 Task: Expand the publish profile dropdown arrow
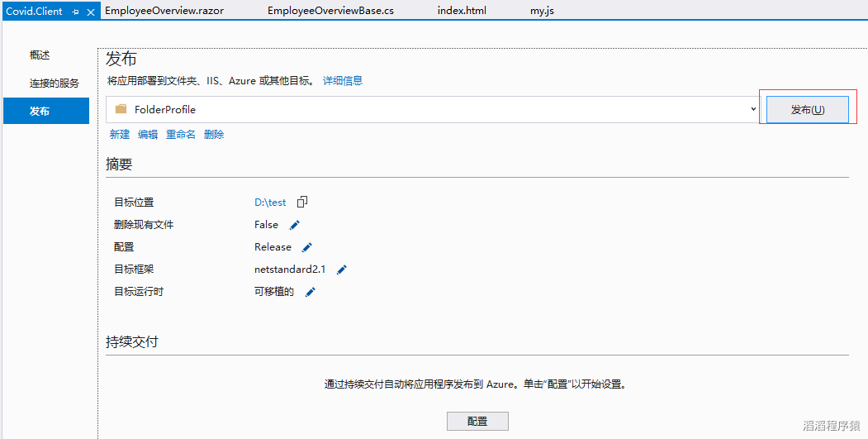pyautogui.click(x=753, y=108)
